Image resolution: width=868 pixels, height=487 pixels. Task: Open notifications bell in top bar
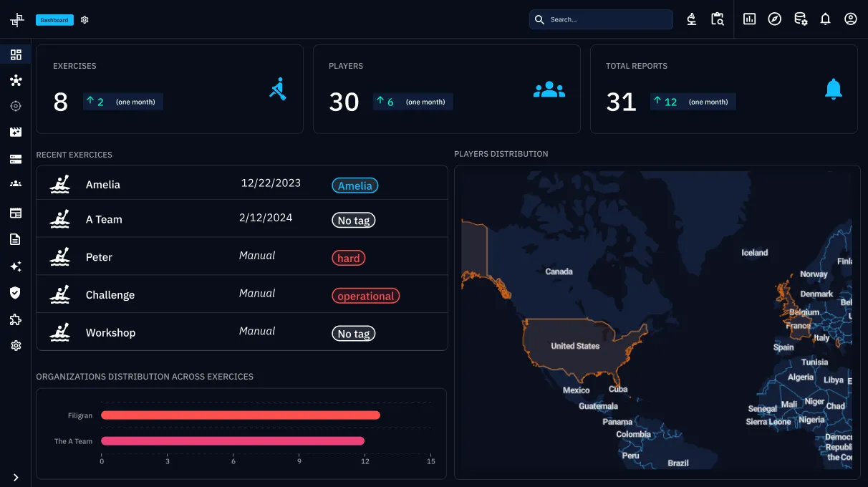[x=825, y=19]
